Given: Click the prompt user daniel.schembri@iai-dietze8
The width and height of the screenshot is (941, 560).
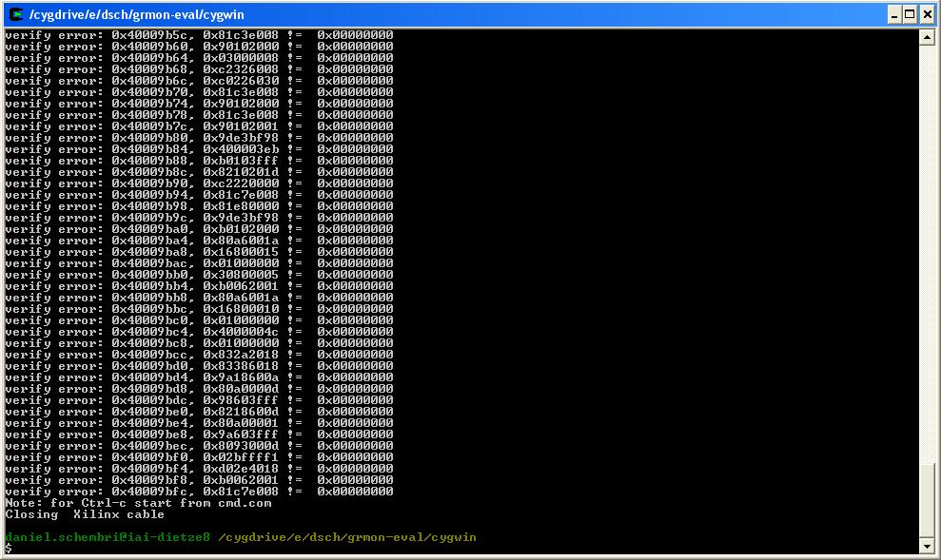Looking at the screenshot, I should pos(108,537).
